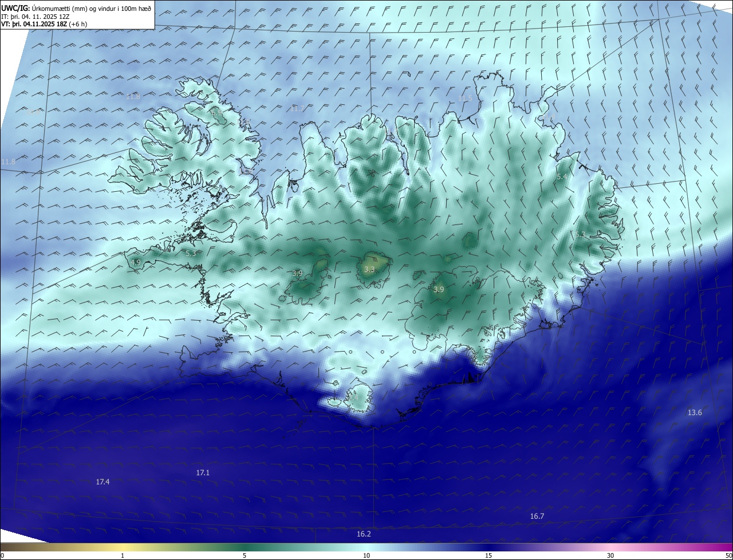Click the 30 tick label on the color scale
The width and height of the screenshot is (733, 560).
[x=610, y=555]
